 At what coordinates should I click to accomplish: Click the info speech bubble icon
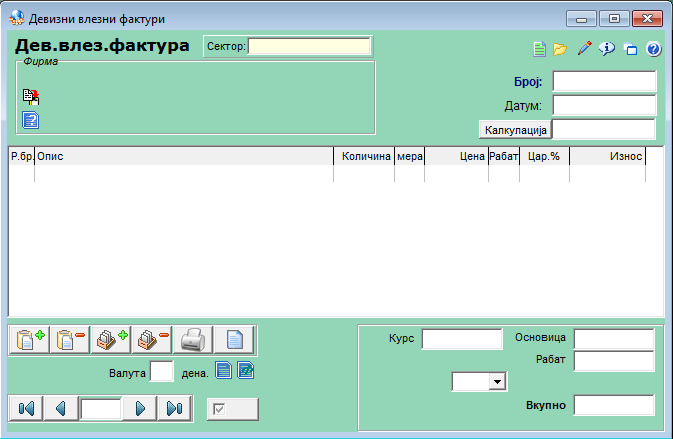click(x=607, y=49)
